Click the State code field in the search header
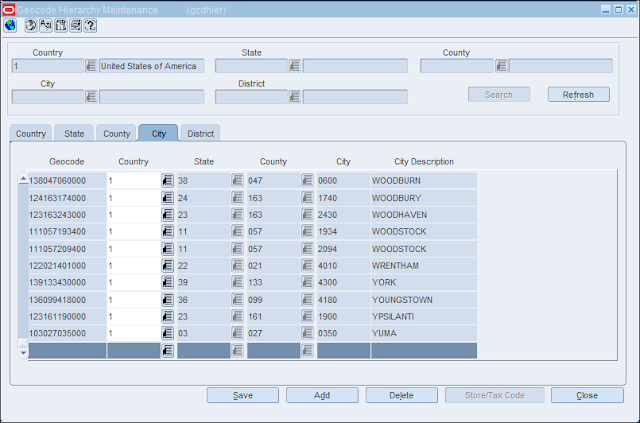The width and height of the screenshot is (640, 423). [251, 66]
